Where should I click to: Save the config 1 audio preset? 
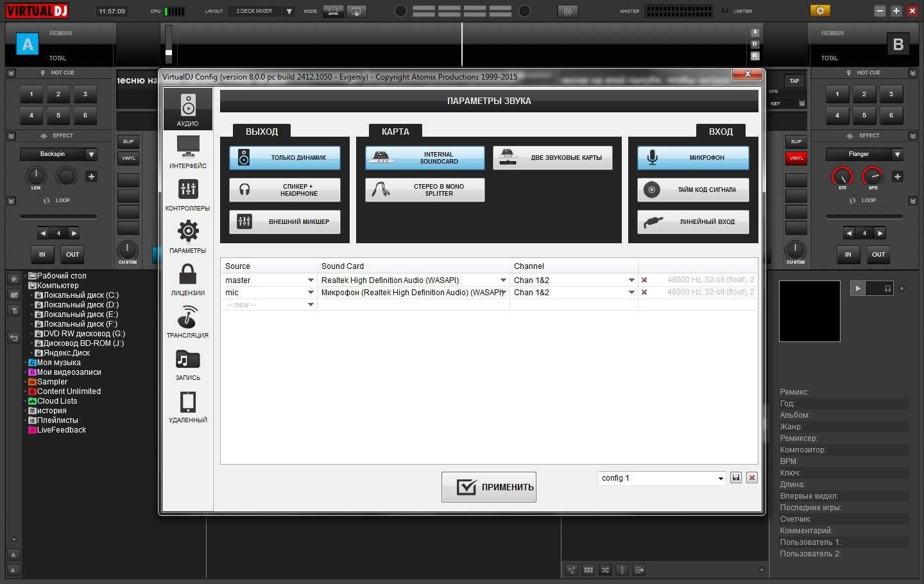point(736,477)
